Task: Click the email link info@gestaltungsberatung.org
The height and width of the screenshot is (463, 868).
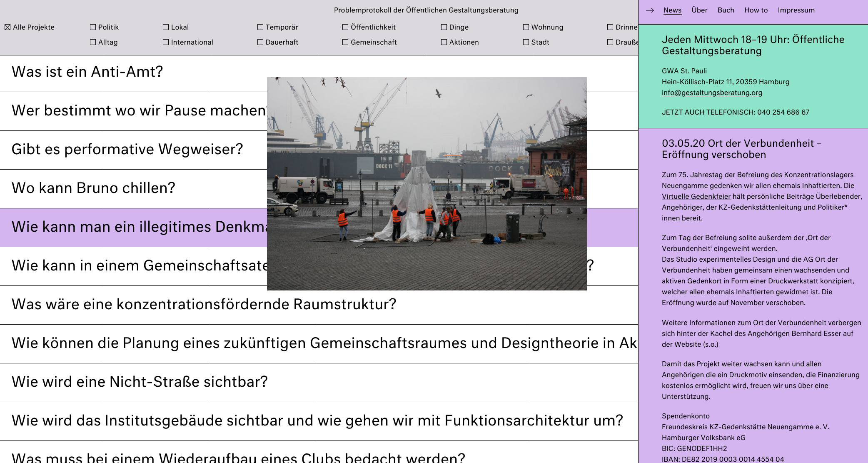Action: [712, 93]
